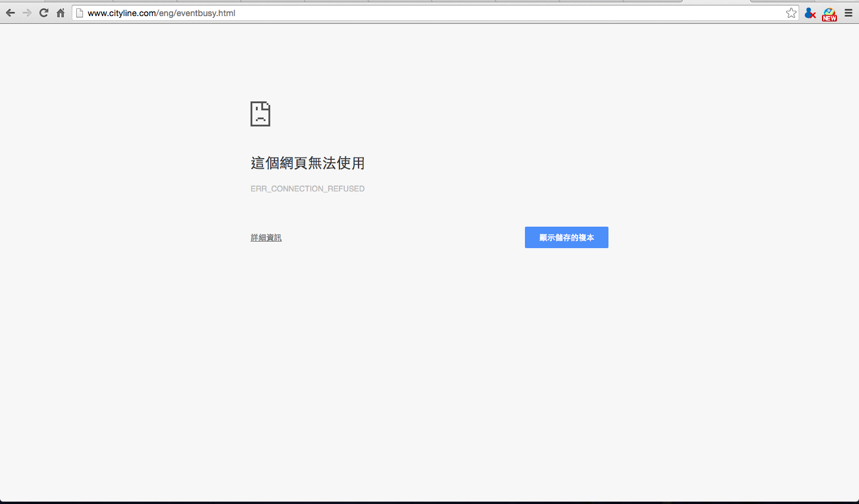This screenshot has width=859, height=504.
Task: Click the 顯示儲存的複本 blue button
Action: 566,237
